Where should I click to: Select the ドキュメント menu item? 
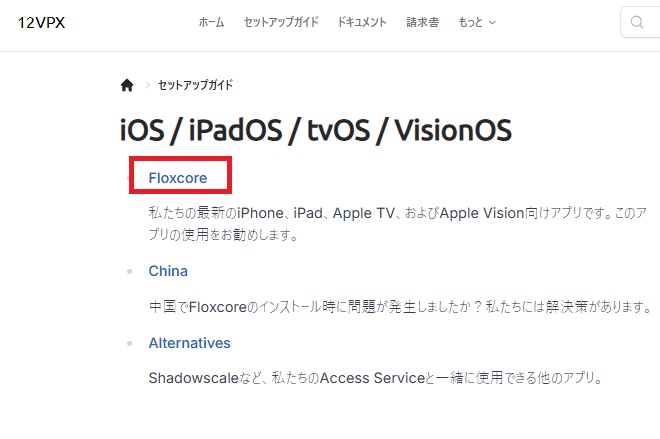pos(362,22)
